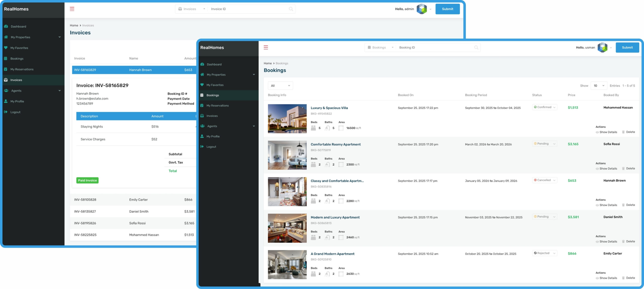Delete the Luxury & Spacious Villa booking
644x289 pixels.
point(628,132)
